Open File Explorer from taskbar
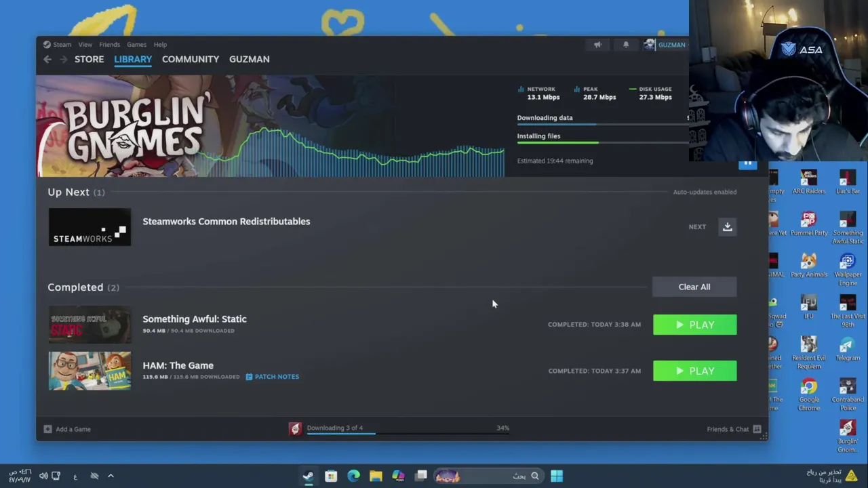The image size is (868, 488). tap(376, 476)
